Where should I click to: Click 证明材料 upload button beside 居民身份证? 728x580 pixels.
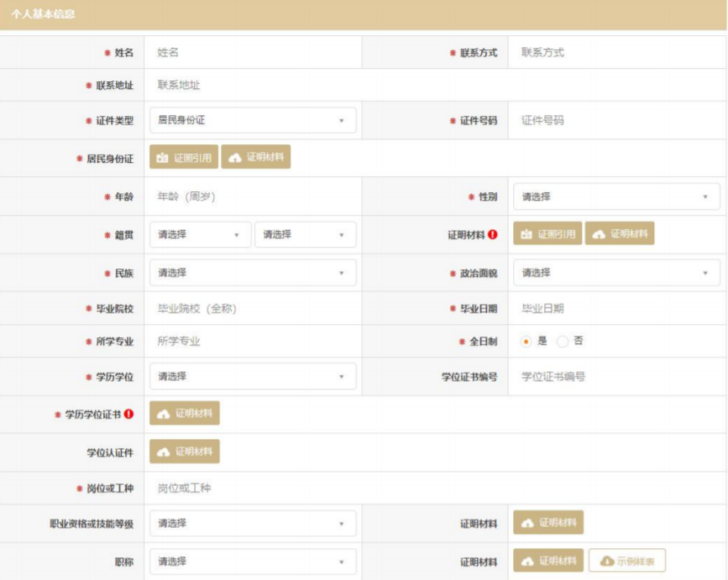point(256,158)
